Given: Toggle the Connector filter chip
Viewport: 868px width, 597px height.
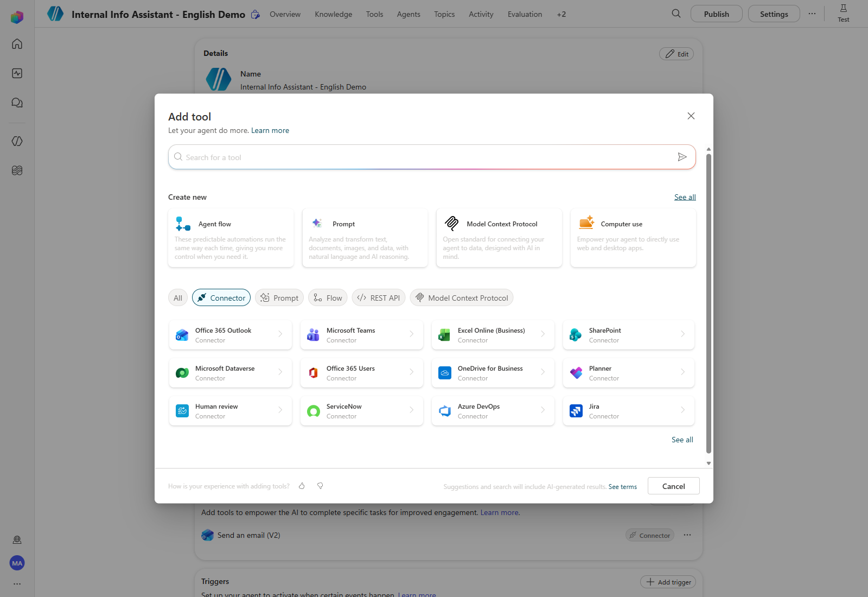Looking at the screenshot, I should click(221, 297).
